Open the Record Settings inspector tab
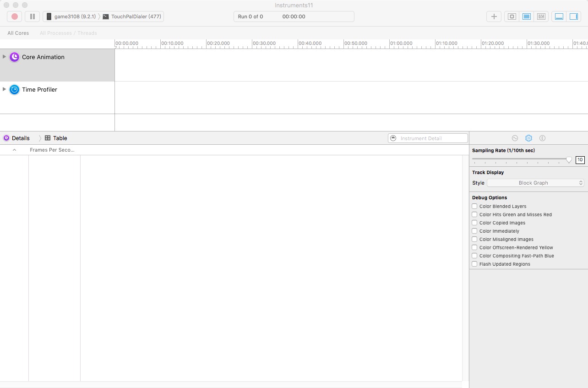 pyautogui.click(x=515, y=138)
